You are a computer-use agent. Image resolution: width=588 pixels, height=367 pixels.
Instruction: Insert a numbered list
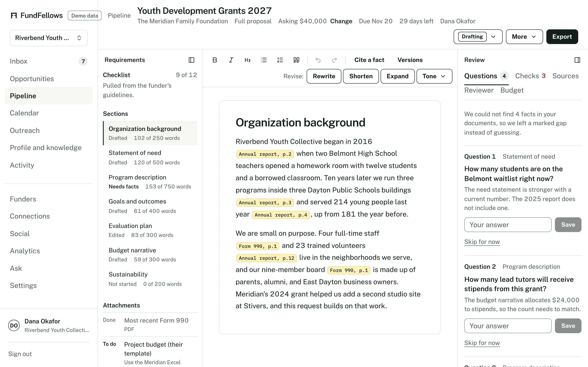coord(280,60)
